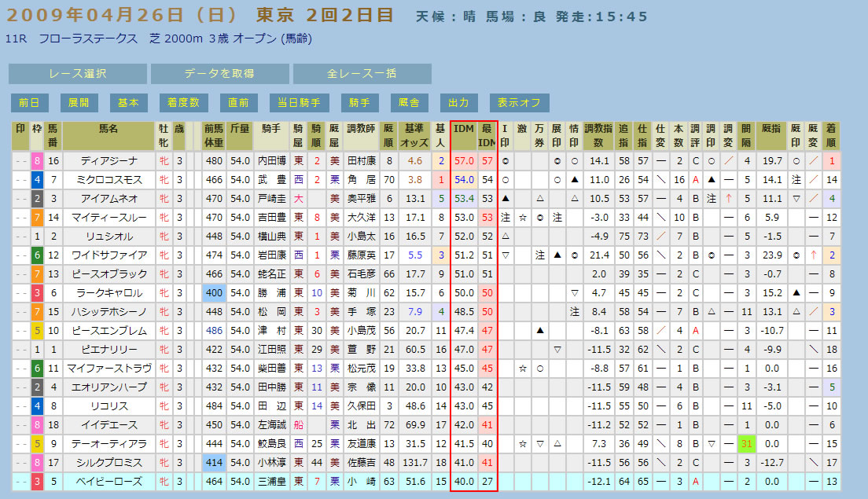The image size is (868, 499).
Task: Open the 前日 tab
Action: pos(30,103)
